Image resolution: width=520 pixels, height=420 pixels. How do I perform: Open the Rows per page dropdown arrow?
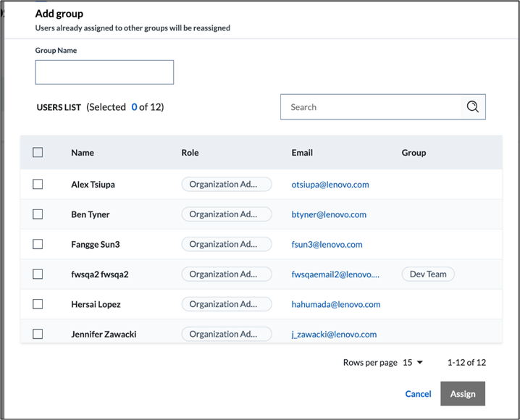tap(420, 362)
